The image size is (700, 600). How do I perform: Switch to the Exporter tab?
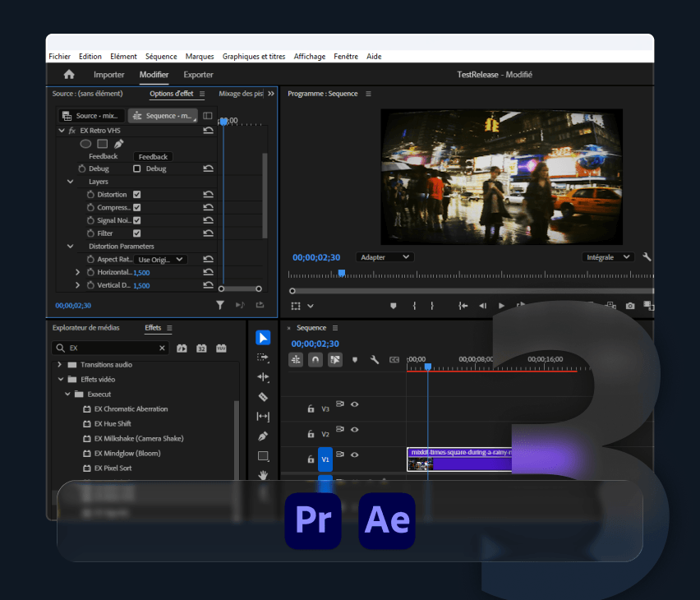198,75
